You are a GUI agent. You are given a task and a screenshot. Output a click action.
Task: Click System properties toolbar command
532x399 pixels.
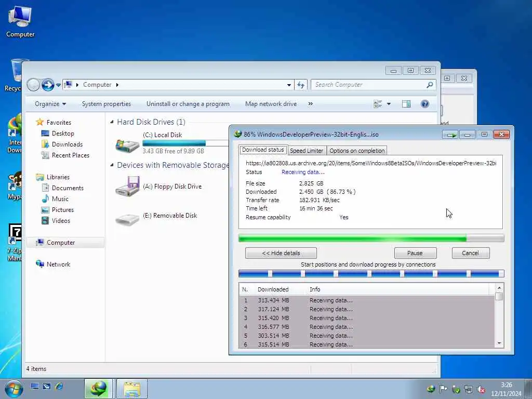(106, 104)
